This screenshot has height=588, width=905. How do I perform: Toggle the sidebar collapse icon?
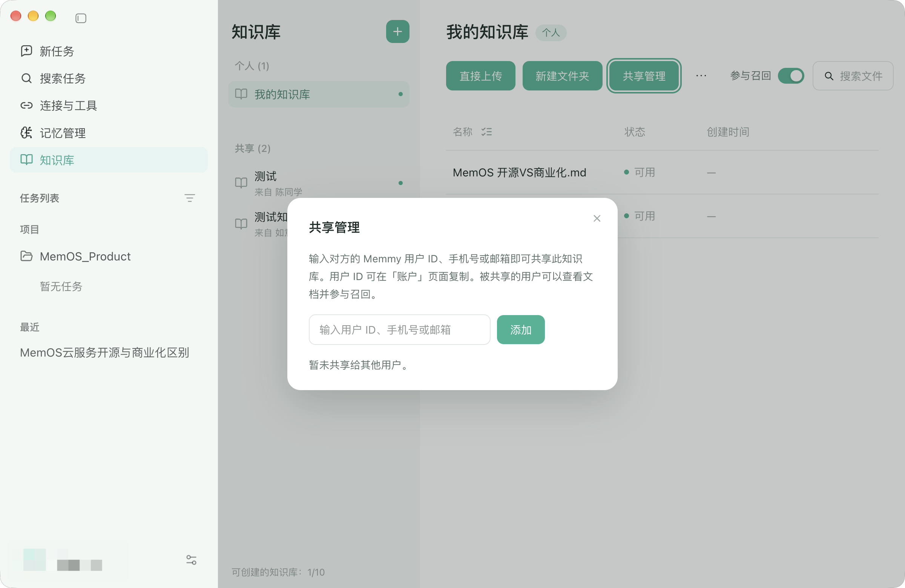pyautogui.click(x=81, y=18)
